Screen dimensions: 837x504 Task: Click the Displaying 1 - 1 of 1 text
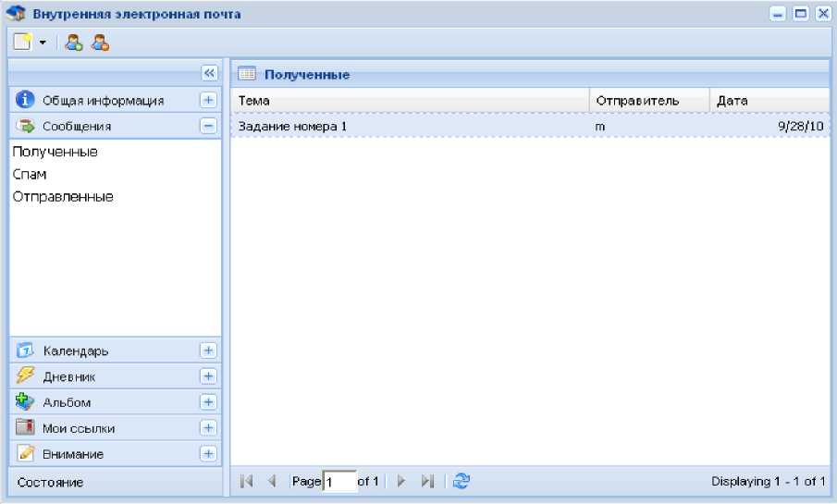(x=769, y=481)
